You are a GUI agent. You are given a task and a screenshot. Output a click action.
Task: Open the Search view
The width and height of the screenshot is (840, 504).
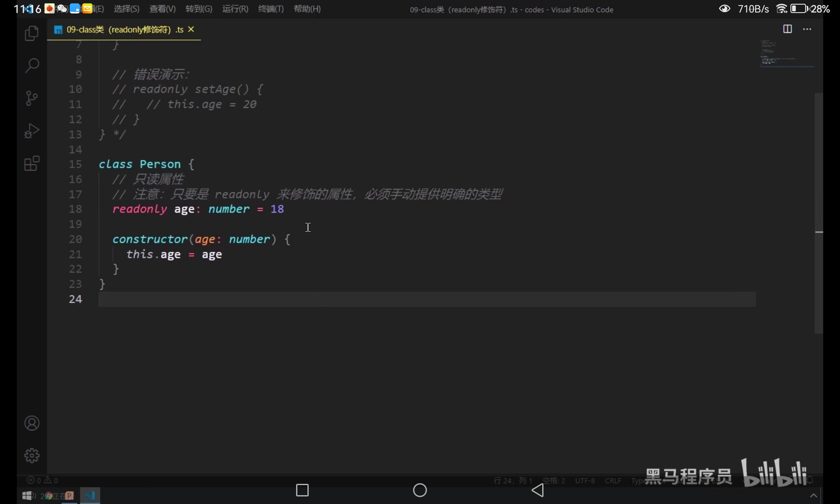pos(32,66)
